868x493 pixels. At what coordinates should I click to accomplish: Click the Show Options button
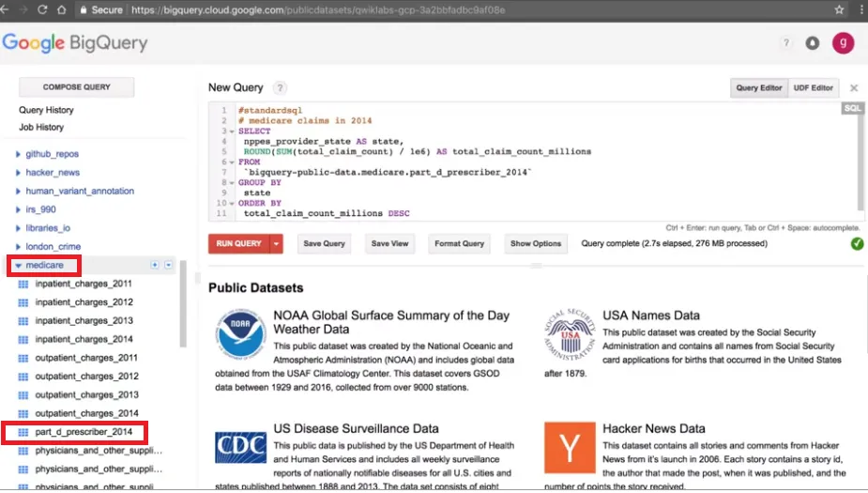click(x=535, y=244)
